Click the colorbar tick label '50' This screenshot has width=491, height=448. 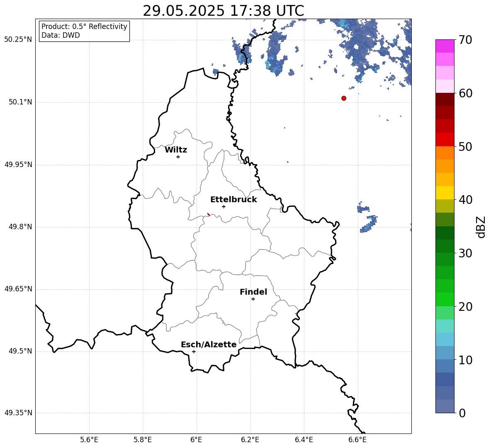click(x=465, y=146)
